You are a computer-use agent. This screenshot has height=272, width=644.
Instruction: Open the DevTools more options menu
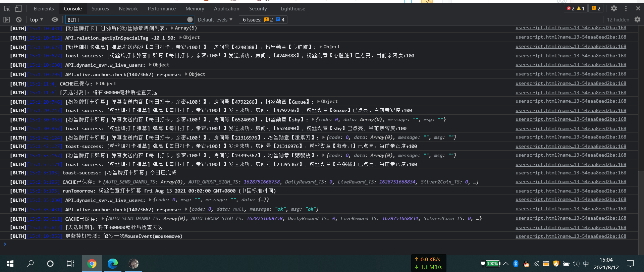[626, 8]
